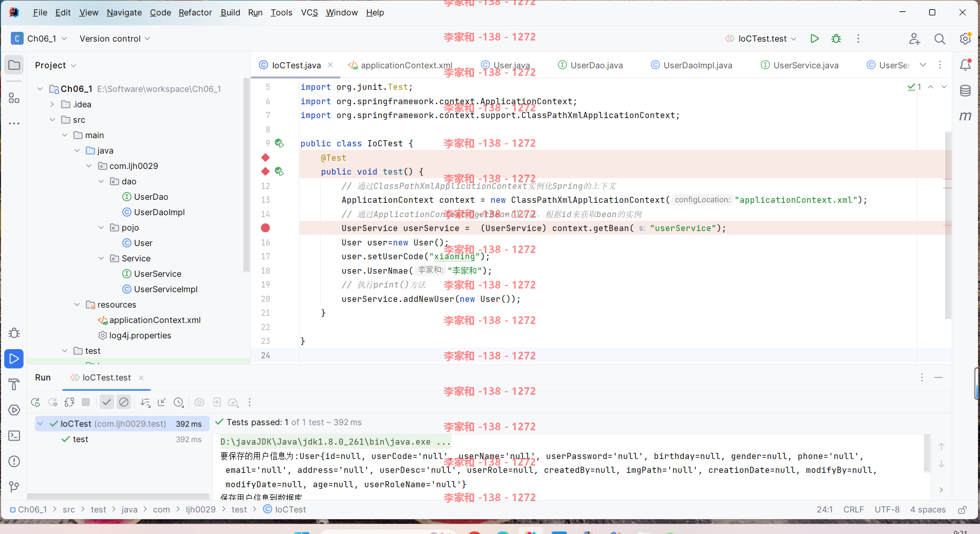
Task: Open Project view mode dropdown
Action: click(55, 65)
